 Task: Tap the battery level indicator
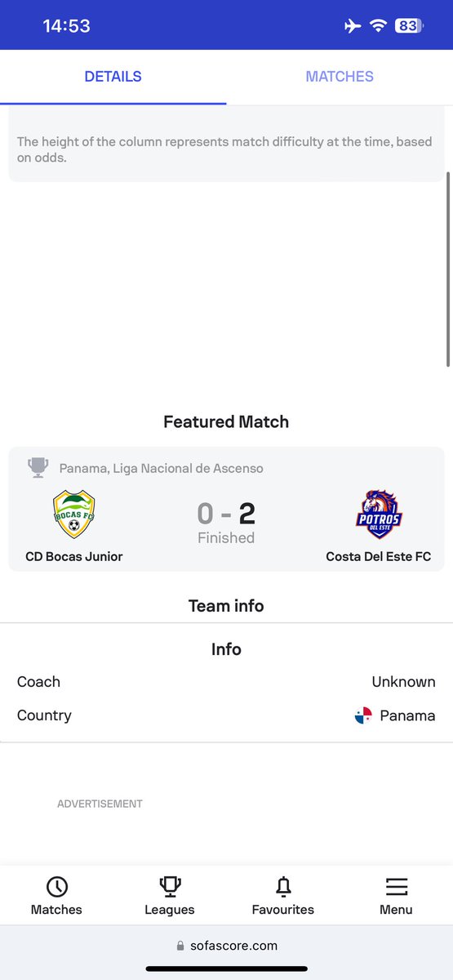click(x=408, y=26)
